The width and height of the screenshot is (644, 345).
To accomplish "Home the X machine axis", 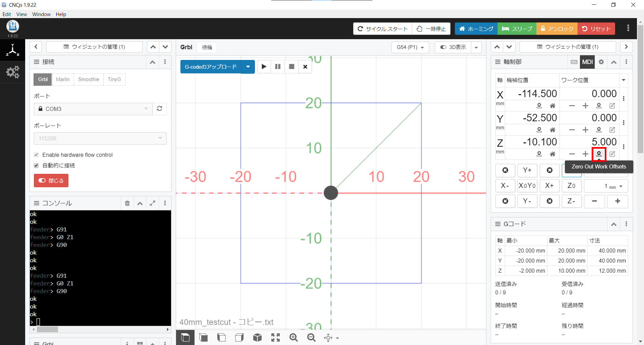I will (552, 106).
